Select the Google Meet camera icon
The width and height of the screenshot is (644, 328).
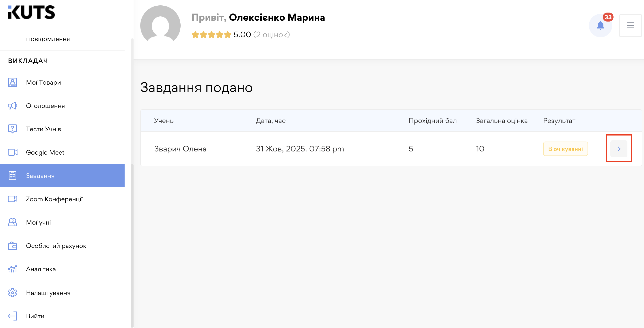point(12,152)
